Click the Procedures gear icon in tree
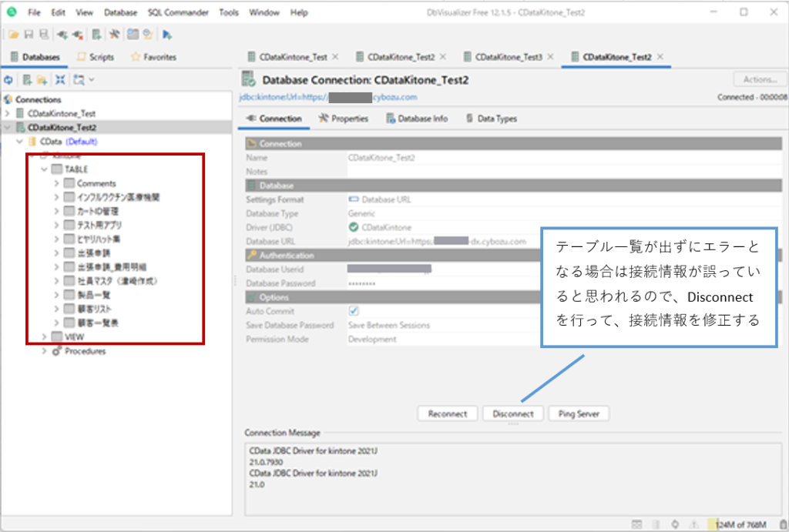 pos(57,350)
